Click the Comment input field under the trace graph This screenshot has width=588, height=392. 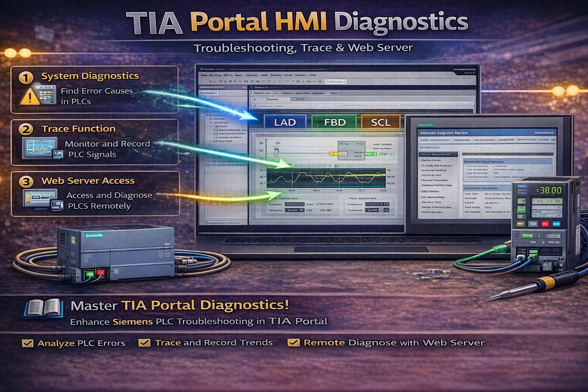pos(294,204)
